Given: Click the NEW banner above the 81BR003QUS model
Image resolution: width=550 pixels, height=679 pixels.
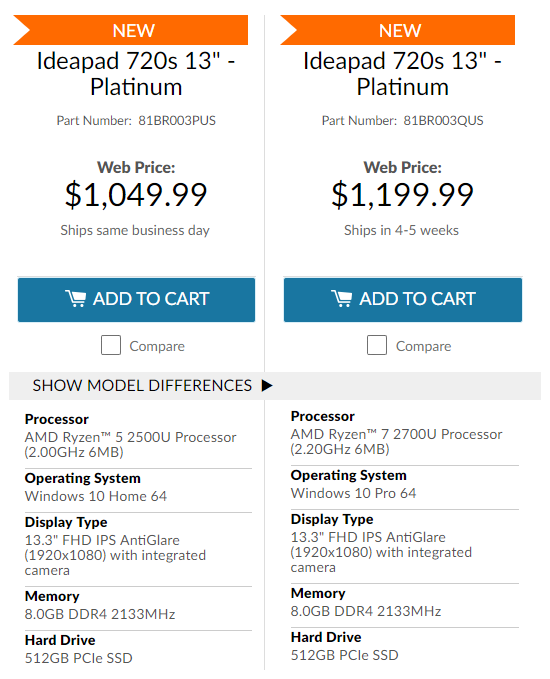Looking at the screenshot, I should tap(398, 30).
